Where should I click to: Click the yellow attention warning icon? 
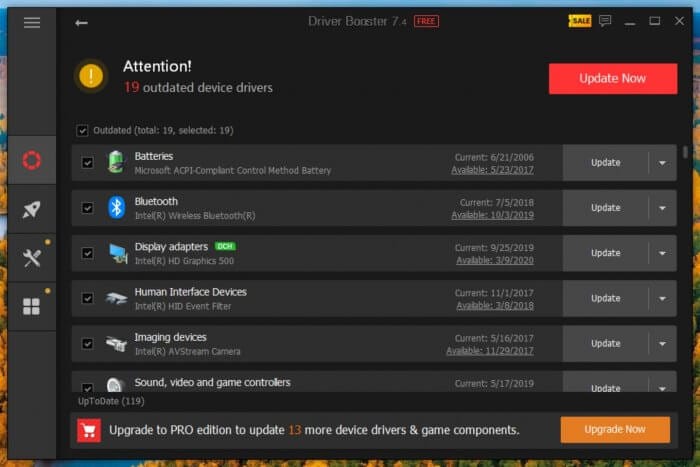pyautogui.click(x=91, y=76)
